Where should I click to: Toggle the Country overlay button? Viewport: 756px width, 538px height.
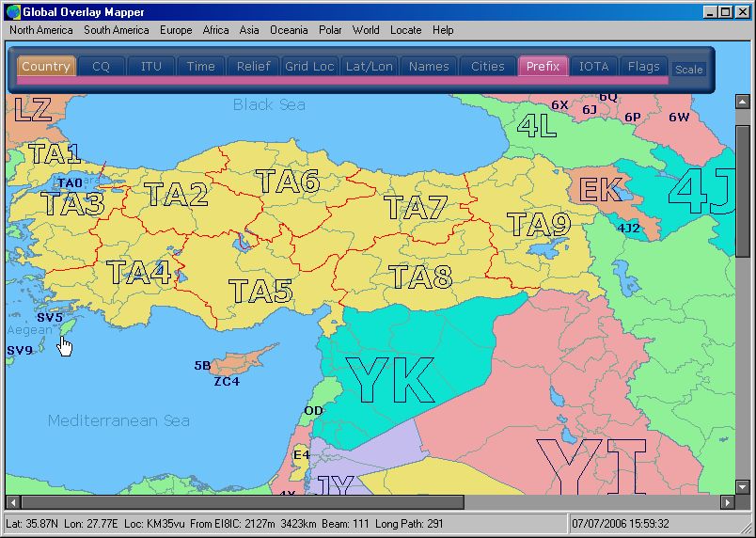[x=46, y=66]
